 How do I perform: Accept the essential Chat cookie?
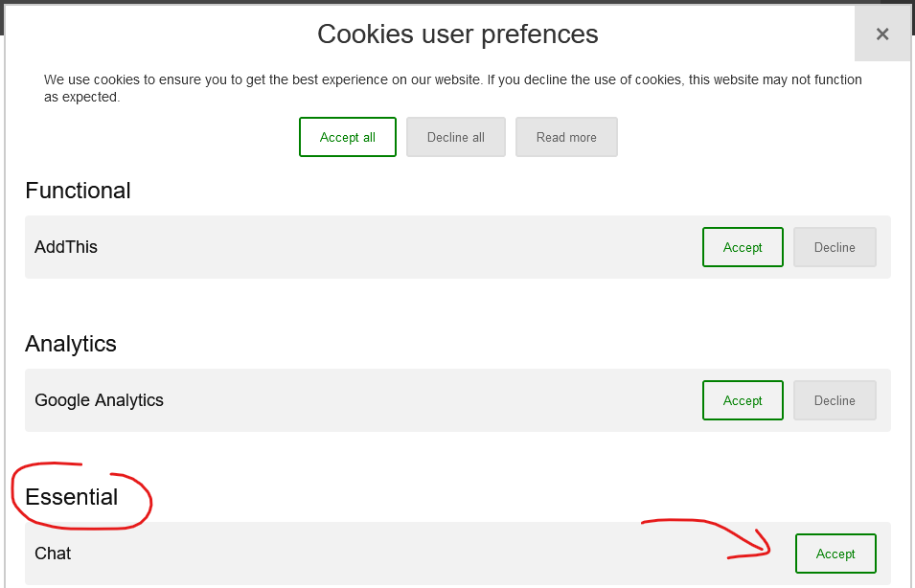coord(835,554)
